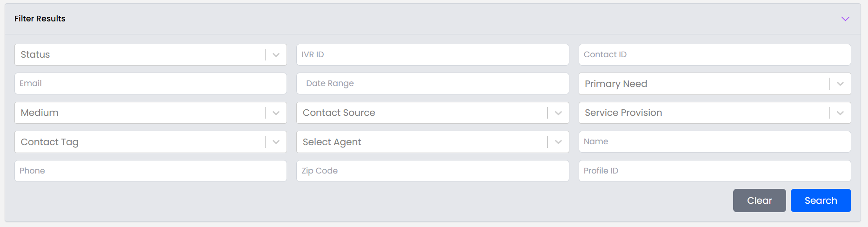Open the Date Range picker field
The width and height of the screenshot is (868, 227).
click(x=432, y=84)
